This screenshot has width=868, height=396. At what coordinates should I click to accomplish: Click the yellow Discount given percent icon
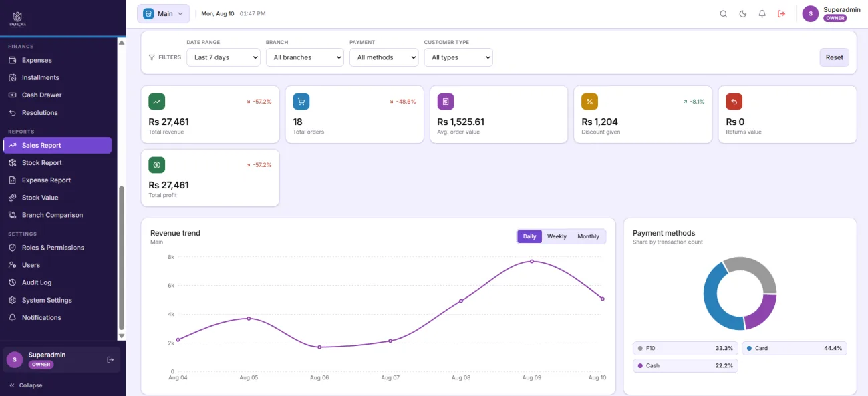pos(590,102)
